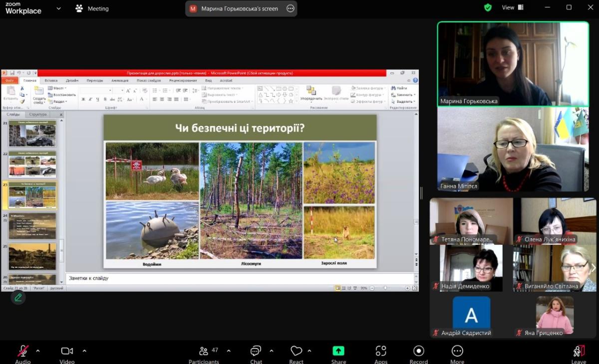Viewport: 599px width, 364px height.
Task: Open screen share options ellipsis menu
Action: 290,8
